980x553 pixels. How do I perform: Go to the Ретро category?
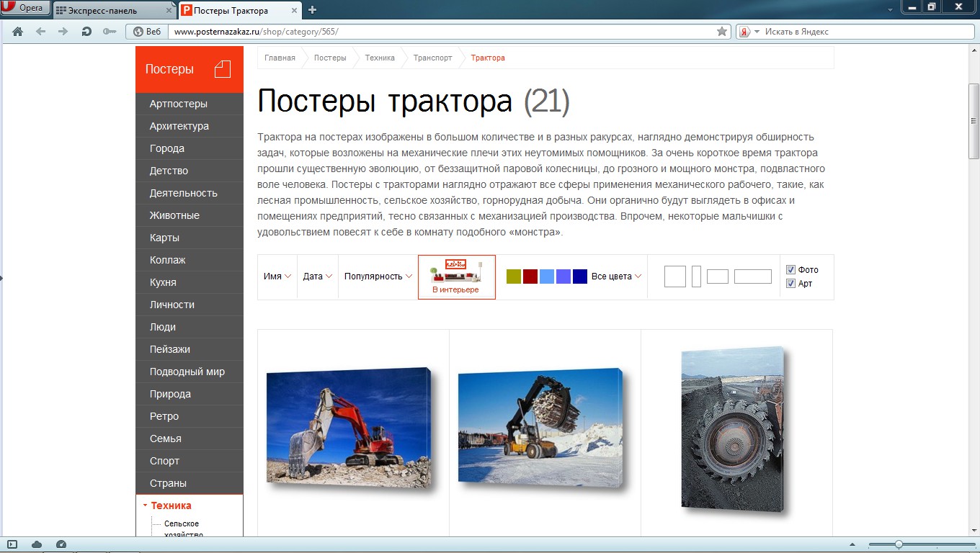click(x=190, y=416)
